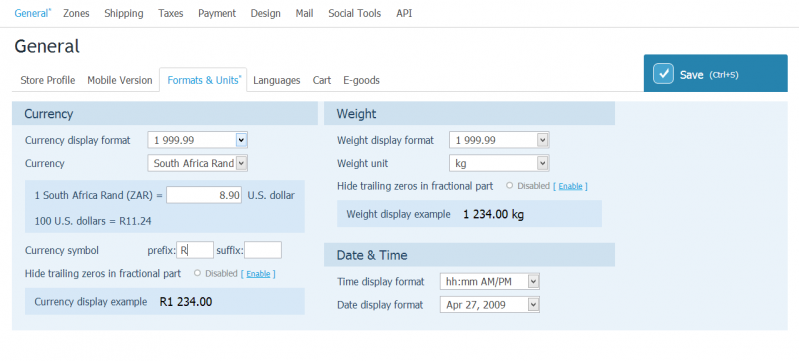Click the Save checkmark icon
This screenshot has width=799, height=361.
click(663, 74)
